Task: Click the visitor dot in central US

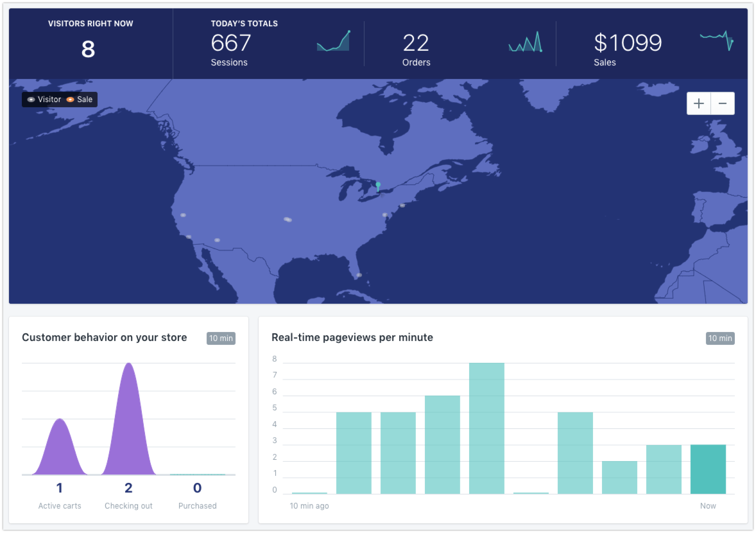Action: point(288,220)
